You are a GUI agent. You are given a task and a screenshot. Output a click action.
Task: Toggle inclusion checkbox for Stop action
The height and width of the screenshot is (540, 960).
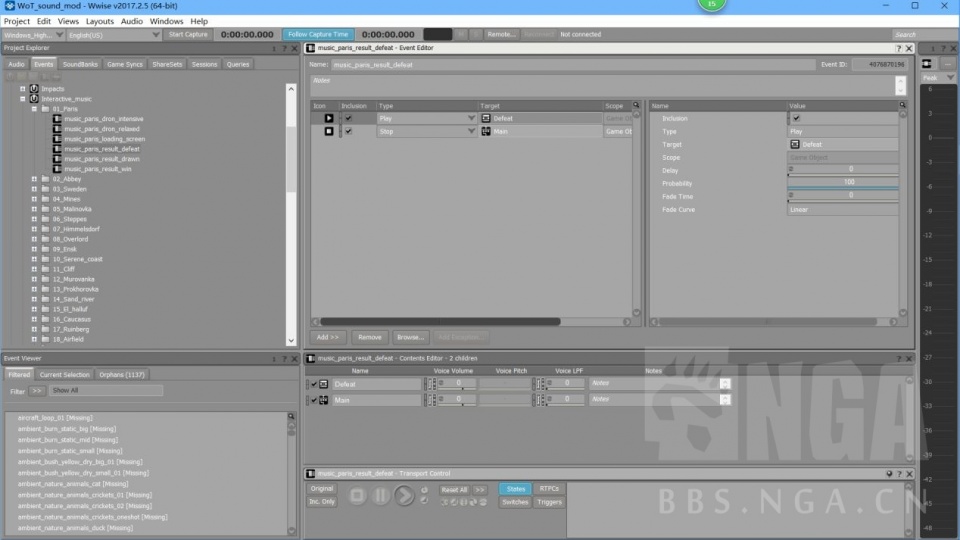coord(348,131)
